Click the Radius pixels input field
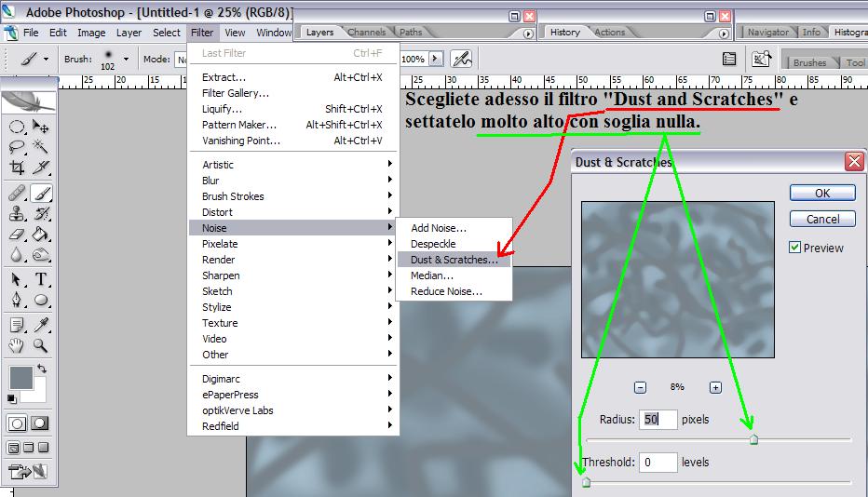868x497 pixels. click(x=658, y=420)
